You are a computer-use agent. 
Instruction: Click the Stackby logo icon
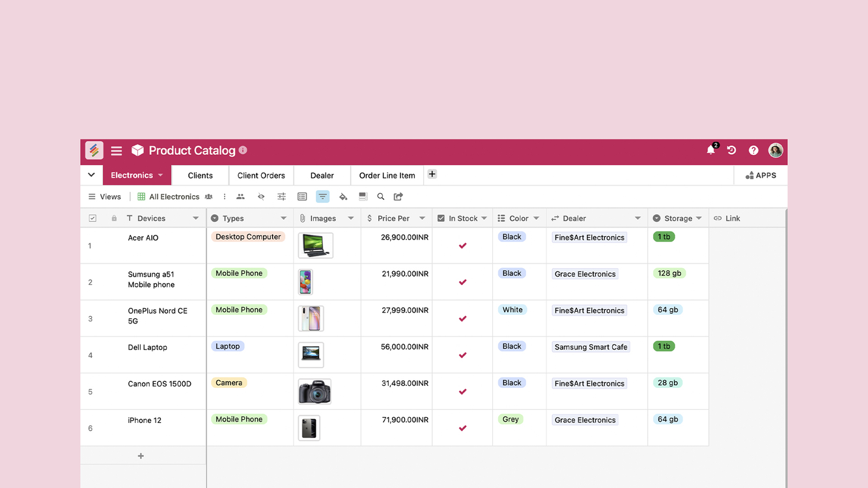[94, 150]
